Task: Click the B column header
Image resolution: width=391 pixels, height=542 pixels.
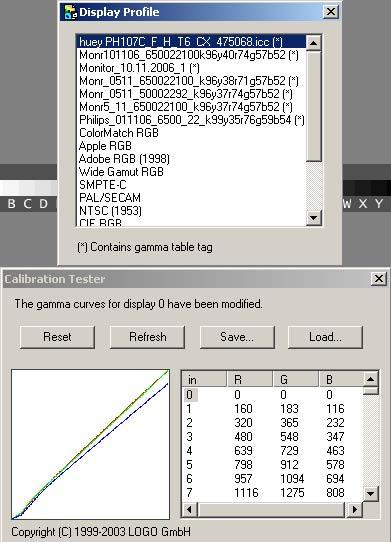Action: pyautogui.click(x=341, y=380)
